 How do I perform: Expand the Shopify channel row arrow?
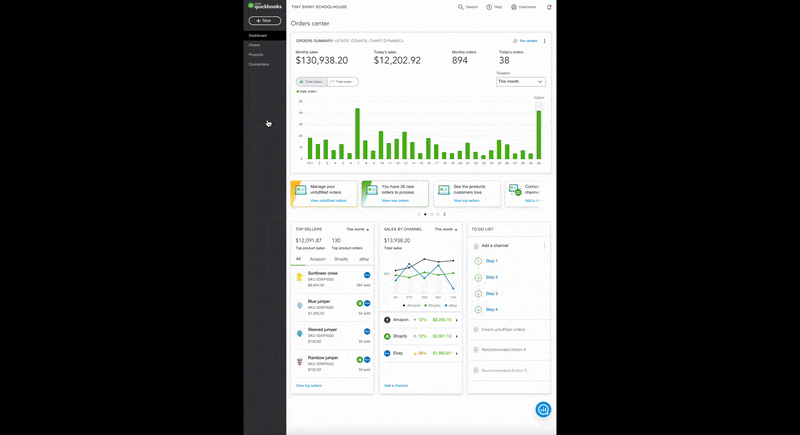click(457, 336)
